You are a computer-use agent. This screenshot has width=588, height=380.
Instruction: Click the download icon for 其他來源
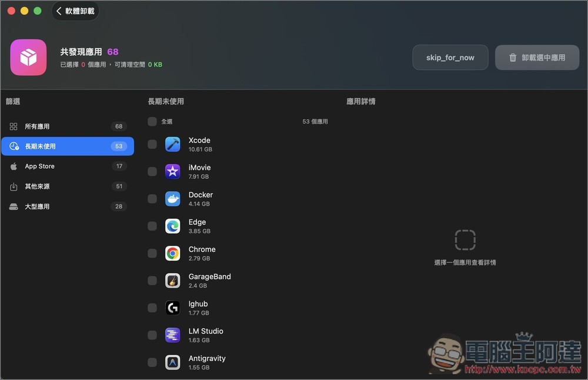pyautogui.click(x=14, y=186)
